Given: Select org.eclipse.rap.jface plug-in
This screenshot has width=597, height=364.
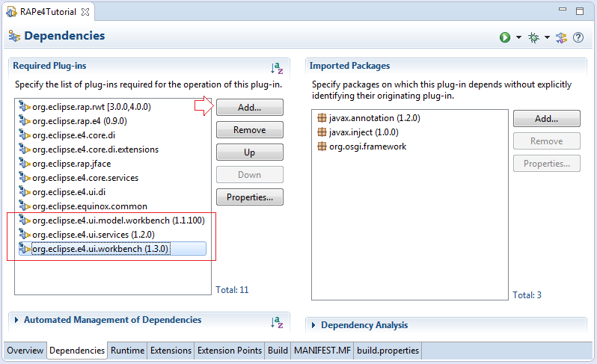Looking at the screenshot, I should click(72, 164).
